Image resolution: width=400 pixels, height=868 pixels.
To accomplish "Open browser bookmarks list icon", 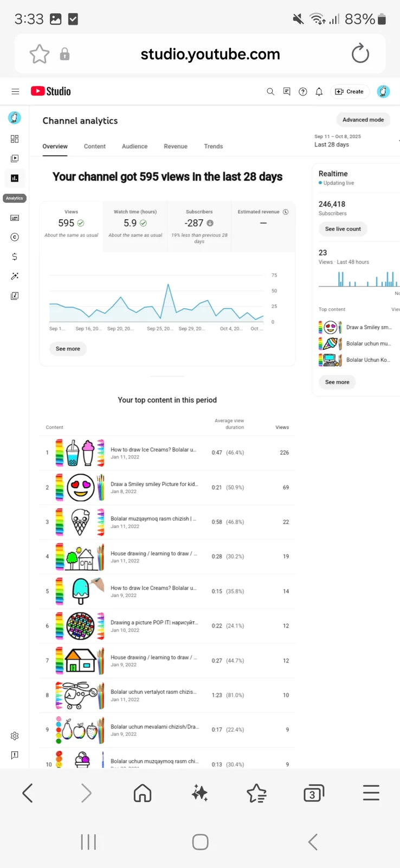I will (256, 793).
